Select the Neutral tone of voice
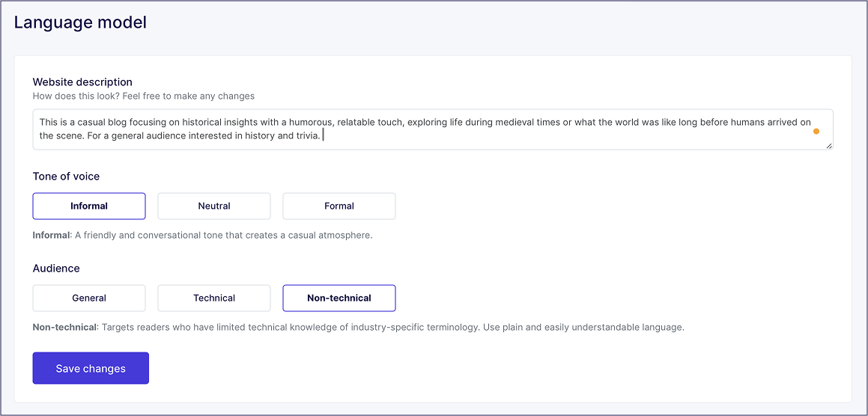 [x=214, y=206]
